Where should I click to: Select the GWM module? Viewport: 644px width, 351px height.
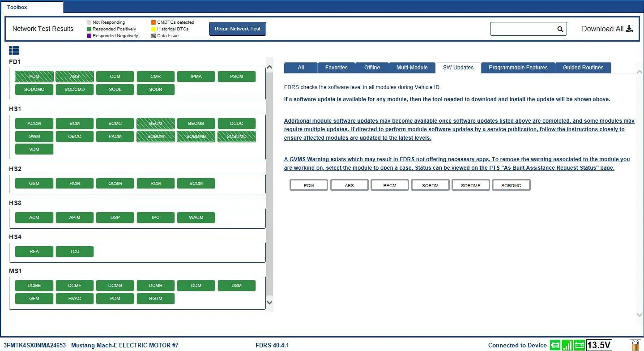tap(34, 137)
